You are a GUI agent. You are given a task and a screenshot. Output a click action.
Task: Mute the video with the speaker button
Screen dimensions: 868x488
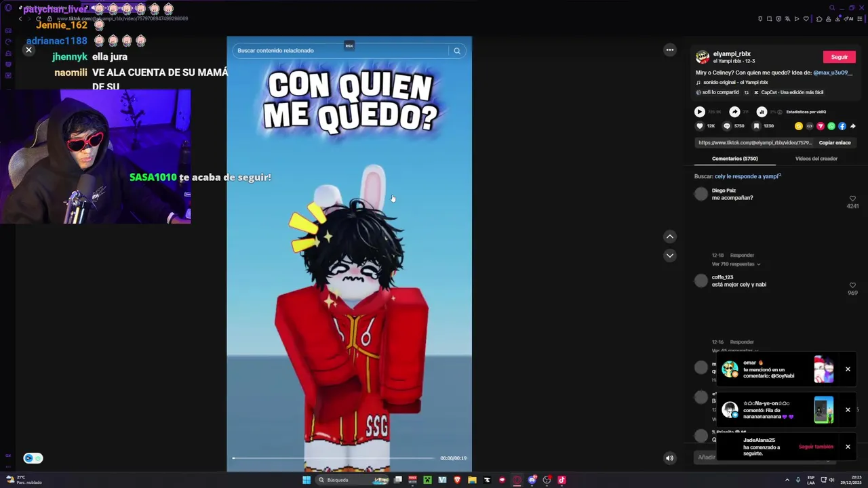coord(669,458)
